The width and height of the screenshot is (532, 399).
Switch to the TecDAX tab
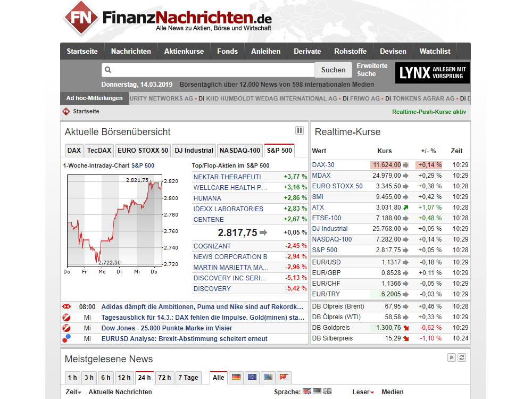(x=99, y=151)
